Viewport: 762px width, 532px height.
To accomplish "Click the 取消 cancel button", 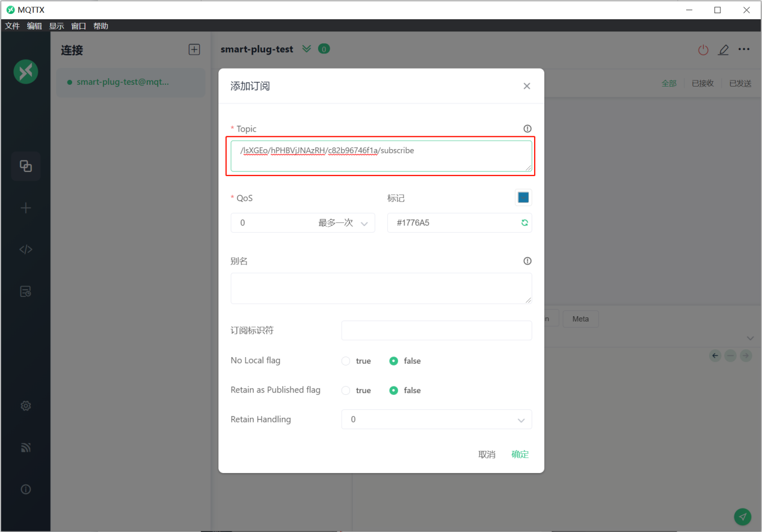I will pos(487,454).
